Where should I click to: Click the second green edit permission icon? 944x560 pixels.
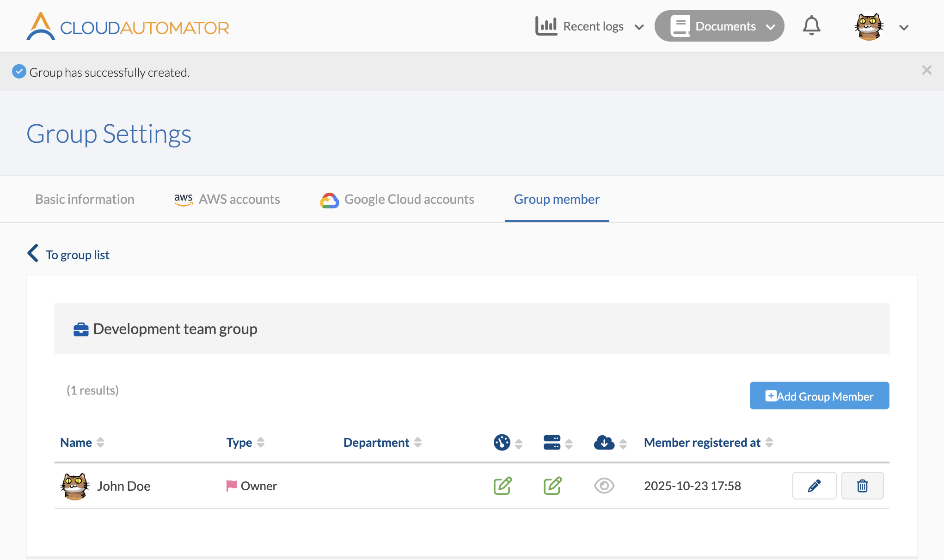[x=552, y=486]
